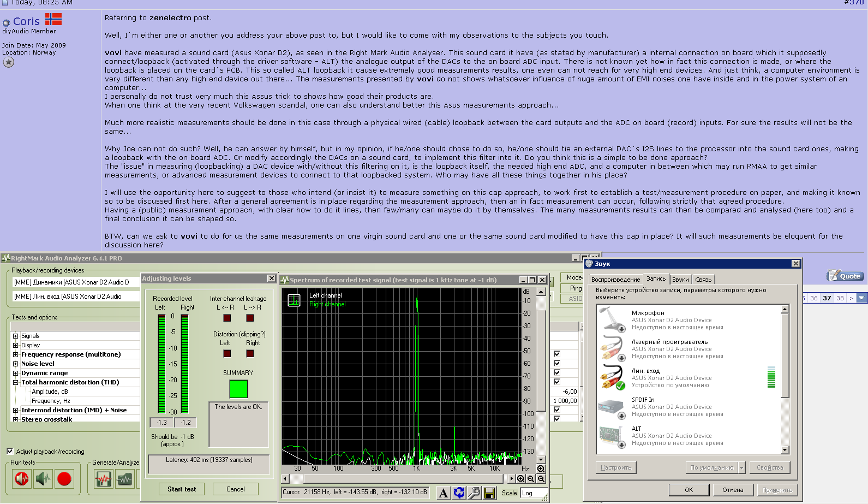Click the graph type icon in spectrum window
The height and width of the screenshot is (504, 868).
coord(294,300)
